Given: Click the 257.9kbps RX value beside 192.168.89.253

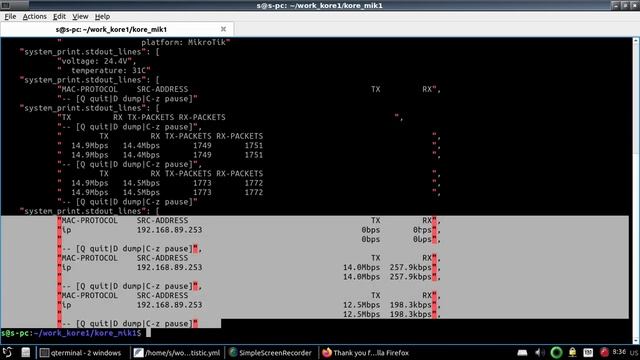Looking at the screenshot, I should pos(410,267).
